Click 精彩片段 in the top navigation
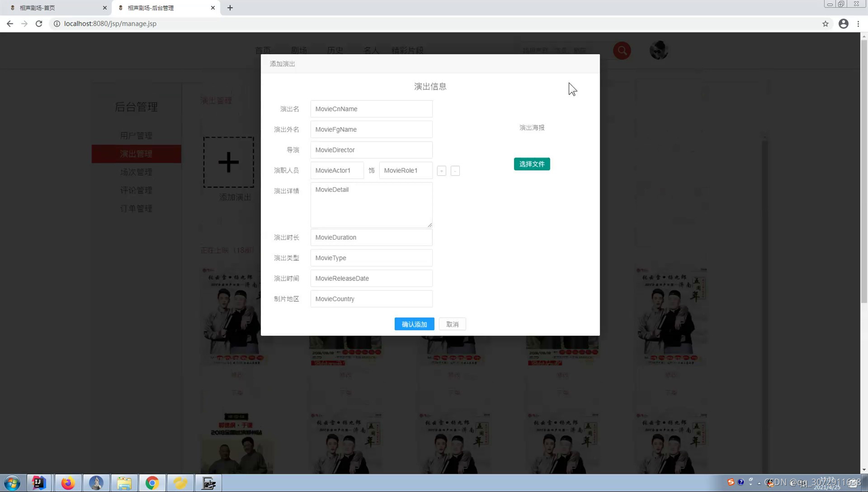 point(407,50)
